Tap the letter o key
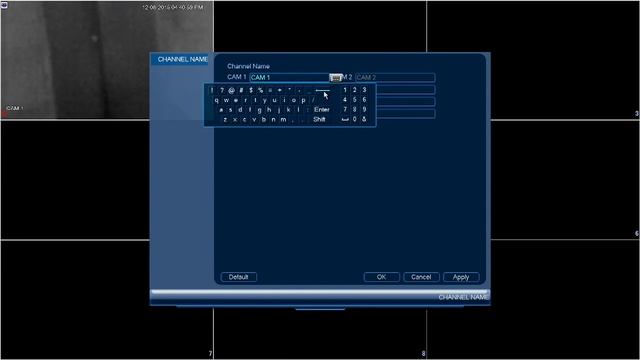 [x=294, y=100]
